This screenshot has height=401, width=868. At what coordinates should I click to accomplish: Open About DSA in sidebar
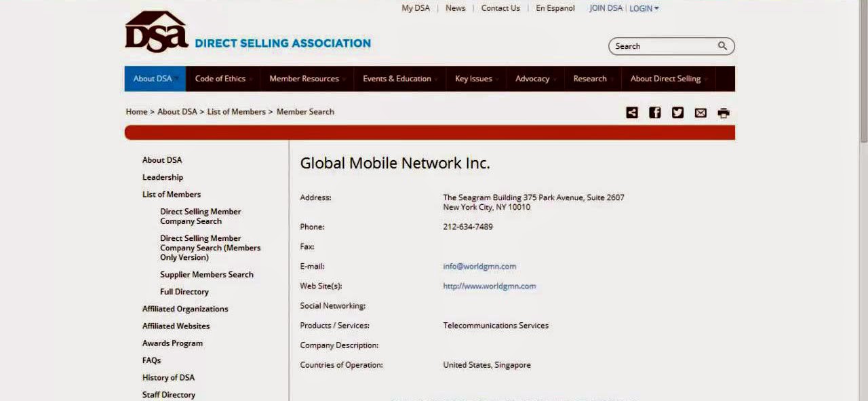coord(162,160)
